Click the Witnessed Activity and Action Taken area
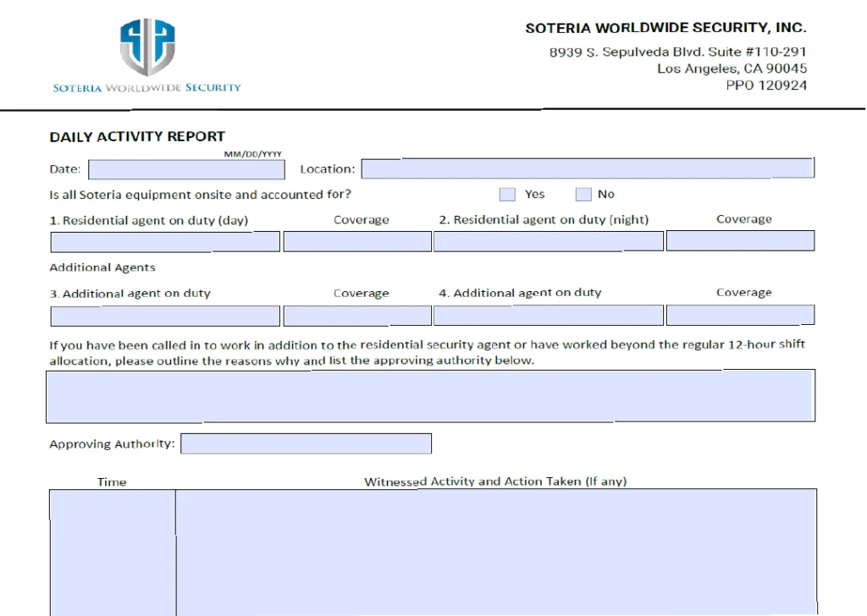The width and height of the screenshot is (867, 616). 495,552
